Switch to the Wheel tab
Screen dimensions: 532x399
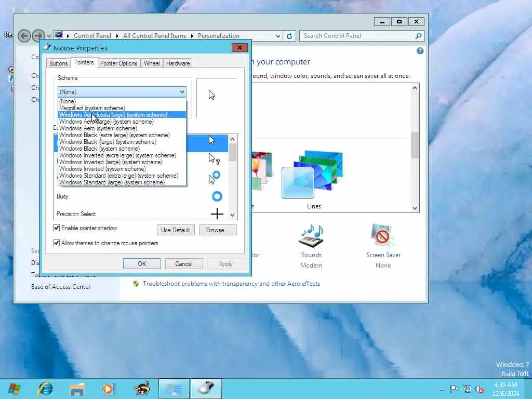[152, 63]
